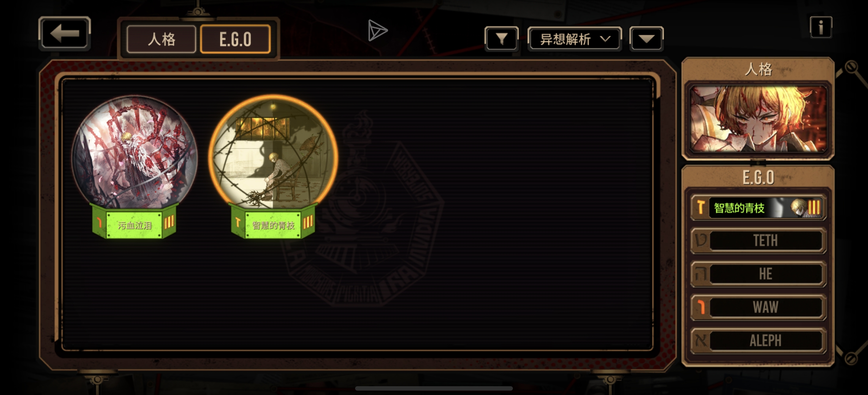Open the filter funnel icon
The height and width of the screenshot is (395, 868).
502,38
